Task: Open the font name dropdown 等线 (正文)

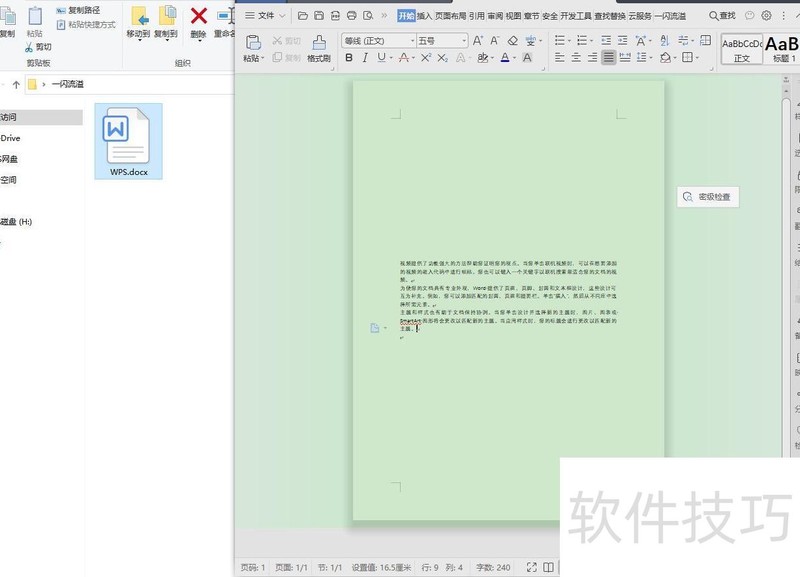Action: [413, 41]
